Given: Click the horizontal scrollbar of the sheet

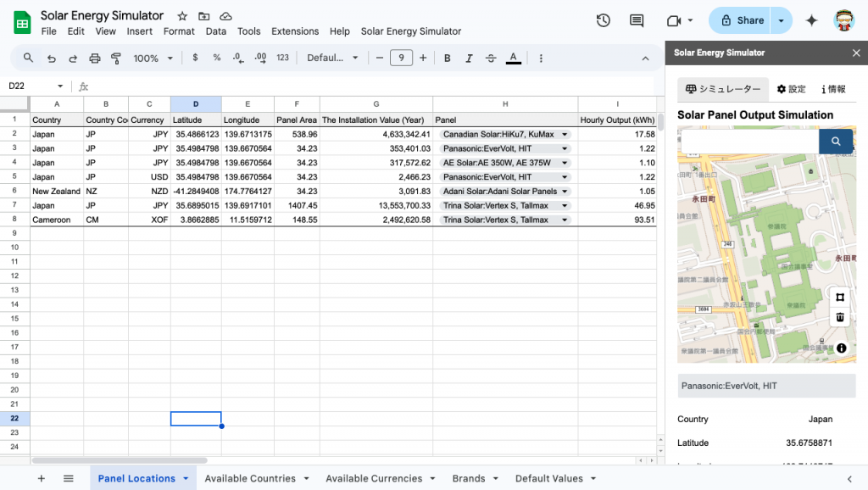Looking at the screenshot, I should tap(120, 460).
